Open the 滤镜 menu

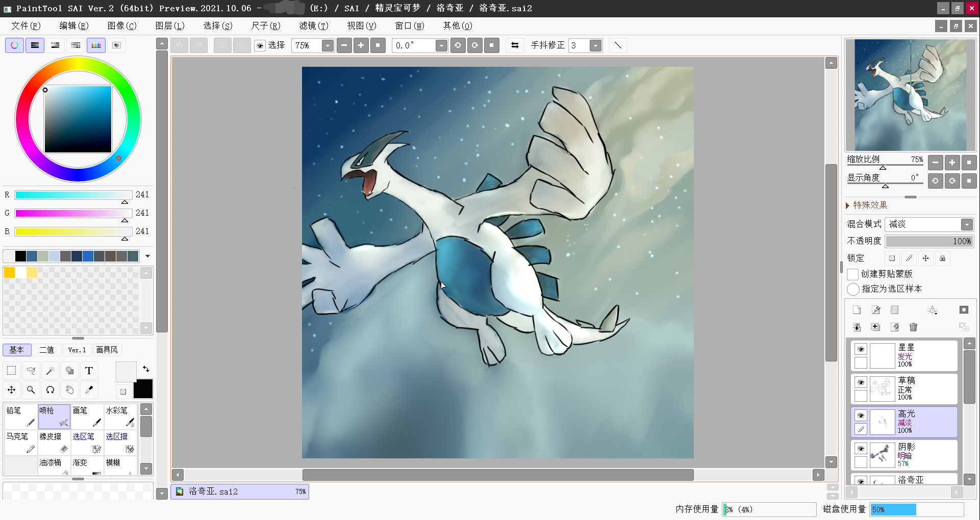[314, 25]
